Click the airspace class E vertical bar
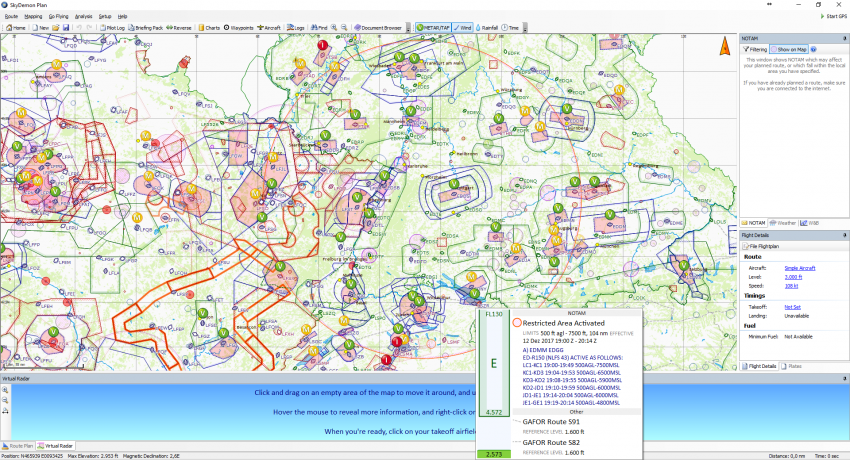Screen dimensions: 850x460 (494, 363)
